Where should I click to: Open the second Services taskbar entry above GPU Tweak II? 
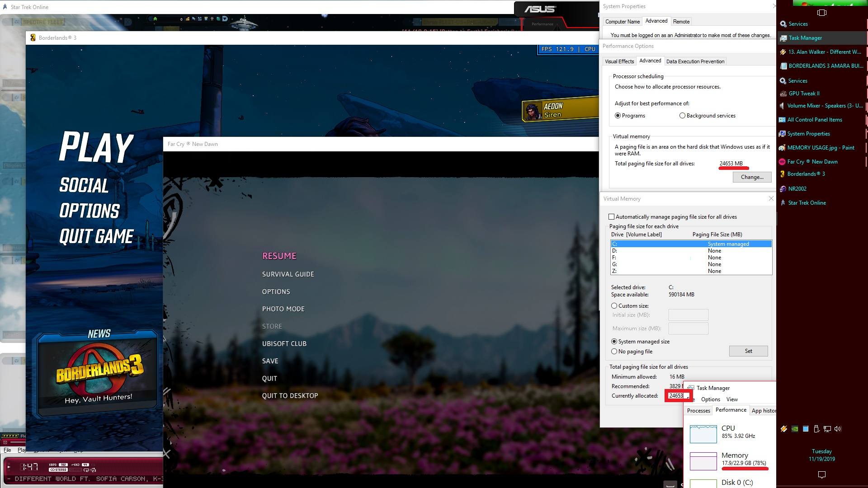tap(821, 81)
